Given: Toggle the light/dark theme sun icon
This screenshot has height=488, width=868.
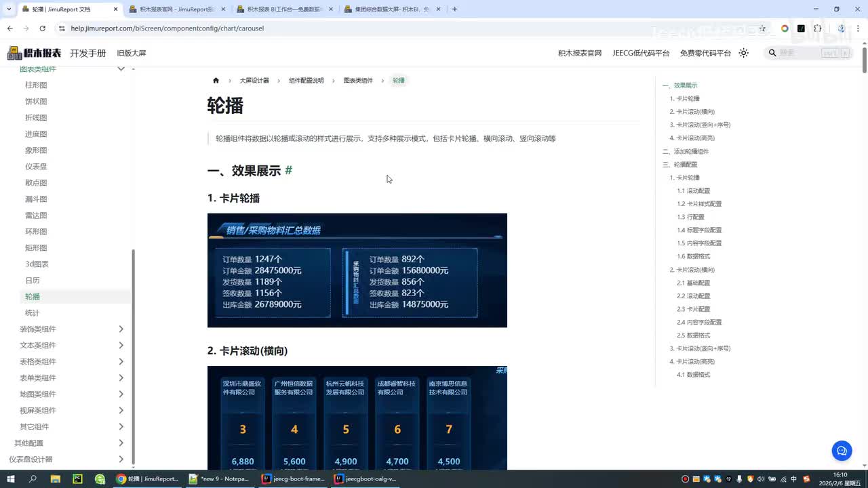Looking at the screenshot, I should click(744, 53).
